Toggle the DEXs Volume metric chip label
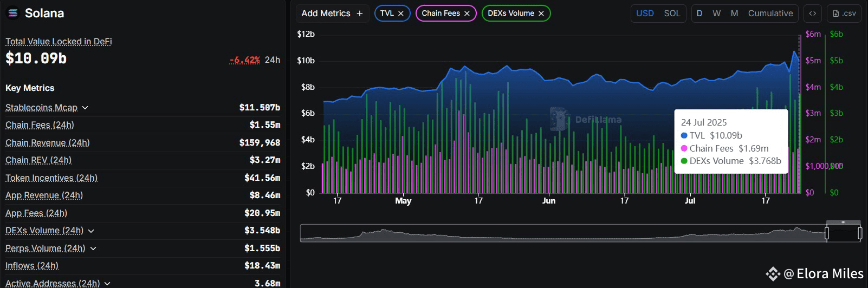 (511, 14)
